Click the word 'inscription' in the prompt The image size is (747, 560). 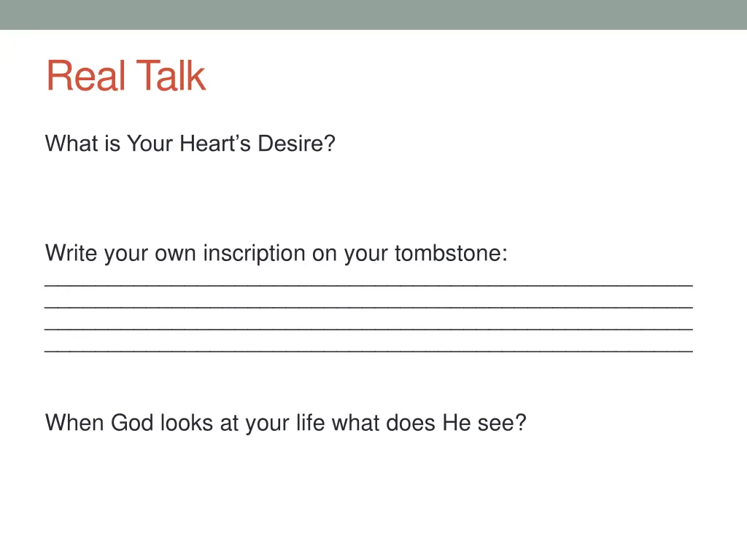point(254,254)
